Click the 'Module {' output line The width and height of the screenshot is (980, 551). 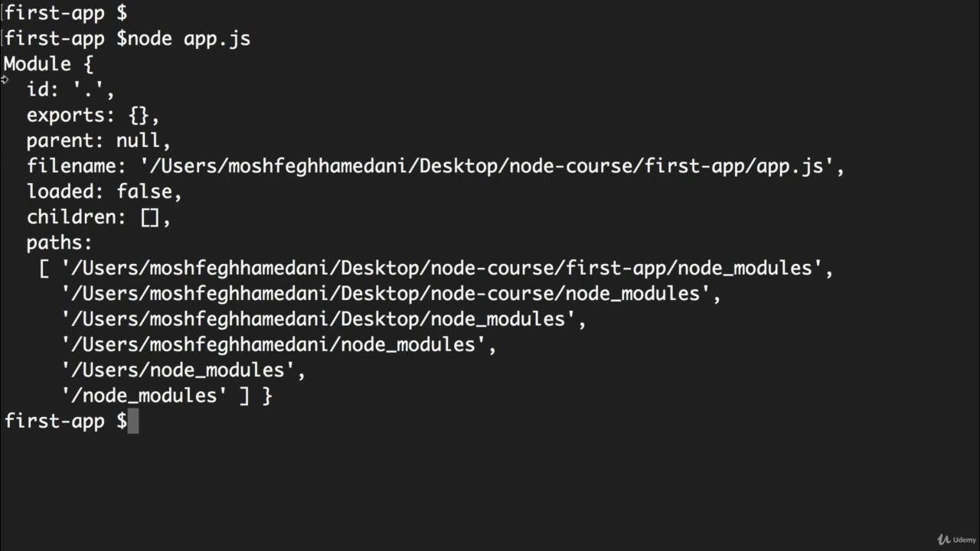coord(48,64)
